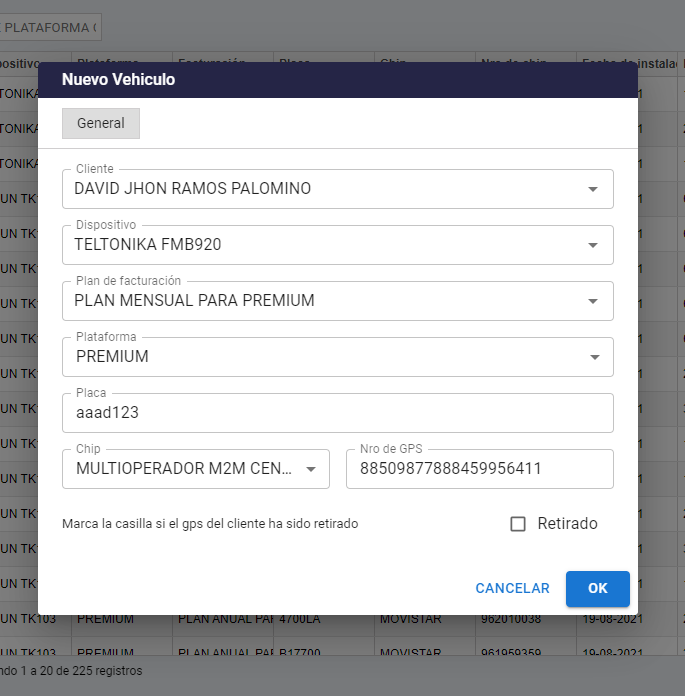
Task: Focus the Placa field containing aaad123
Action: (x=337, y=413)
